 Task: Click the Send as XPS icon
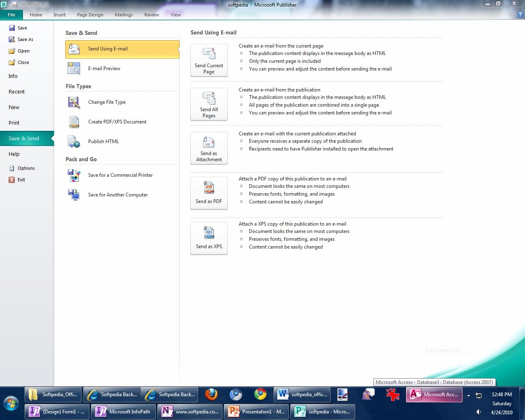pos(209,238)
